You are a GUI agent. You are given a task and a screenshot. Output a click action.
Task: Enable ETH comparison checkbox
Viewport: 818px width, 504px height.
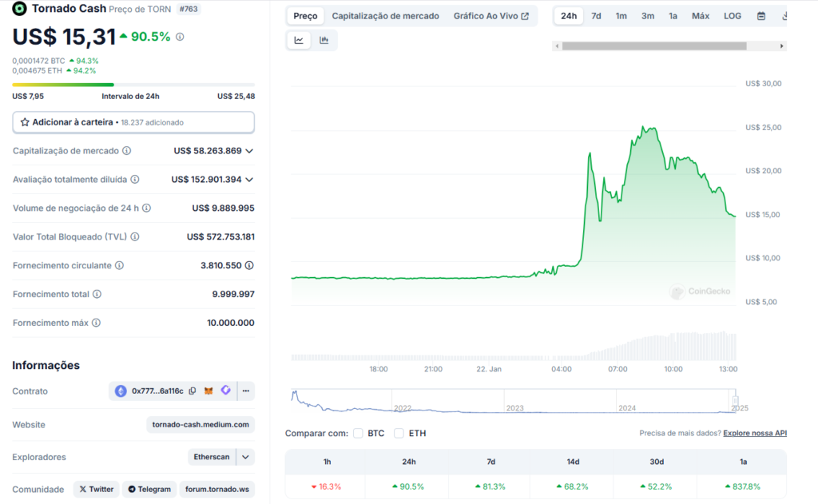[399, 433]
